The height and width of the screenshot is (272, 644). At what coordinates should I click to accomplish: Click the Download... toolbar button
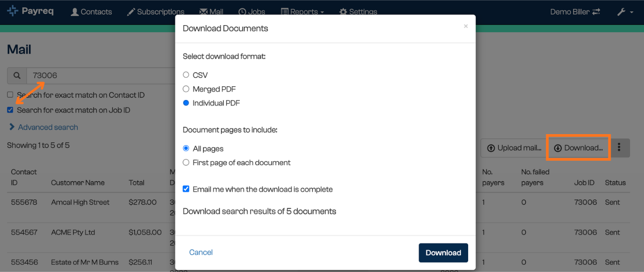pyautogui.click(x=578, y=148)
